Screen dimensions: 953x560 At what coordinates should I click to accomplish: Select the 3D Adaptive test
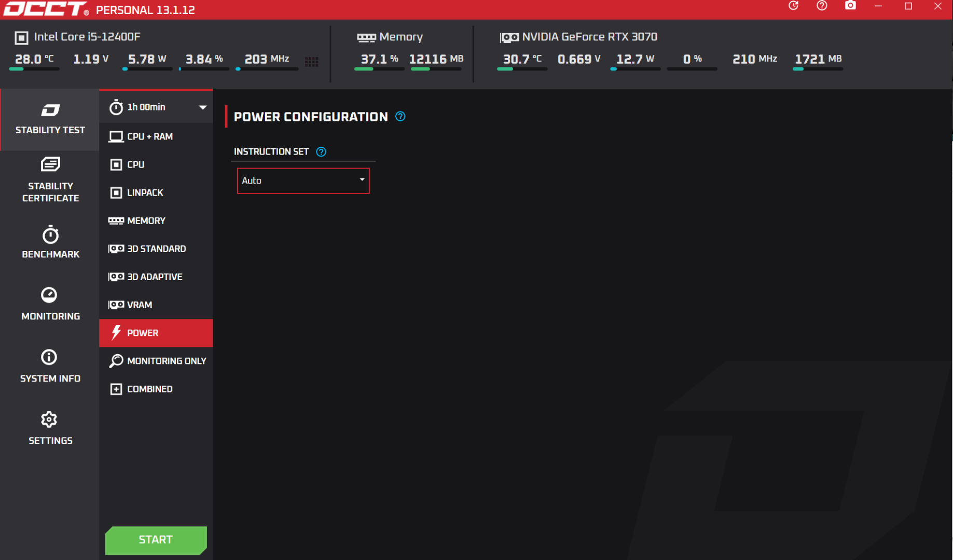(156, 276)
